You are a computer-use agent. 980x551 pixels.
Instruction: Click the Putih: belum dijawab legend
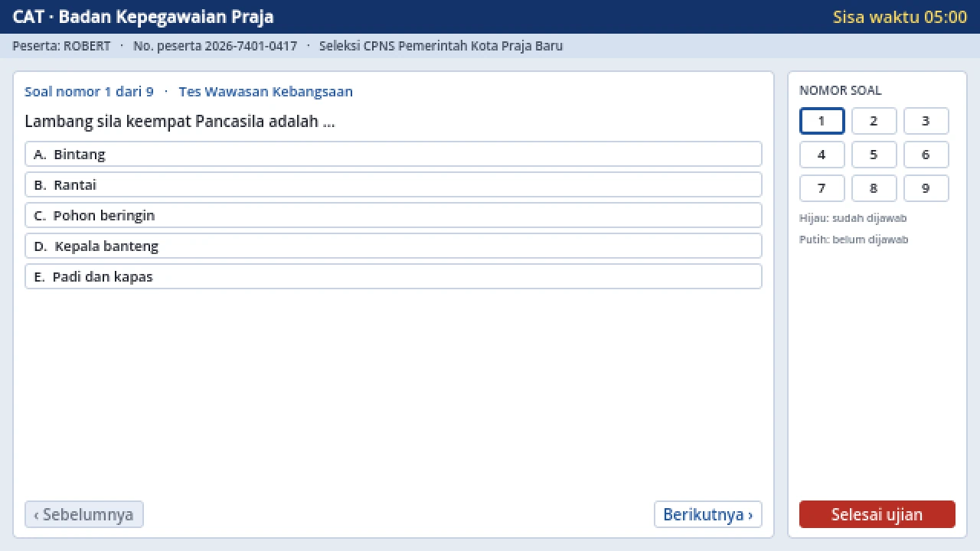pyautogui.click(x=854, y=240)
